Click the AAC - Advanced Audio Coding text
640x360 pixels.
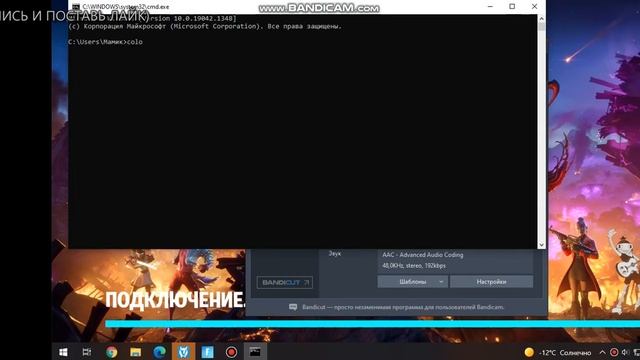click(x=423, y=255)
